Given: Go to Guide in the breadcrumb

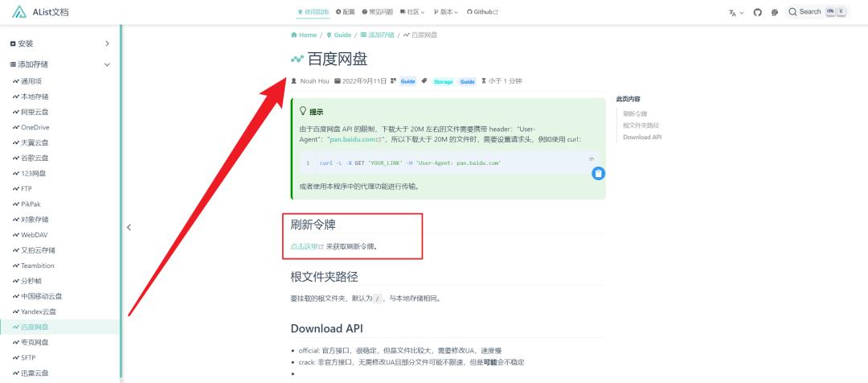Looking at the screenshot, I should pyautogui.click(x=339, y=35).
